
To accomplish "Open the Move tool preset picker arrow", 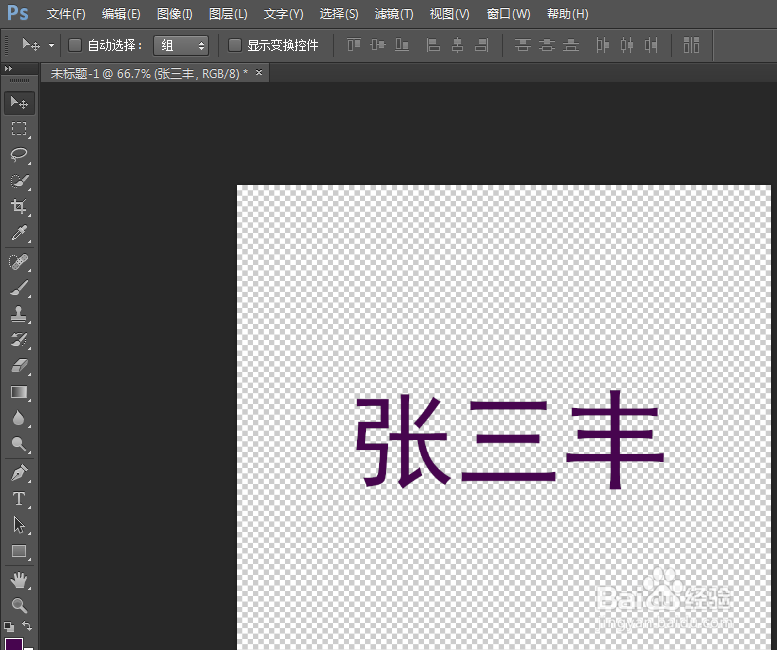I will (x=51, y=46).
